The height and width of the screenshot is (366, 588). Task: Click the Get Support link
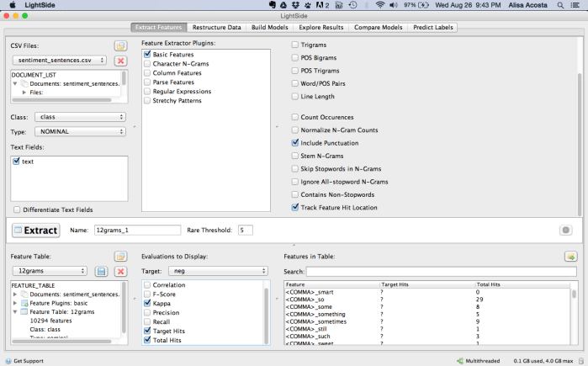click(x=29, y=361)
